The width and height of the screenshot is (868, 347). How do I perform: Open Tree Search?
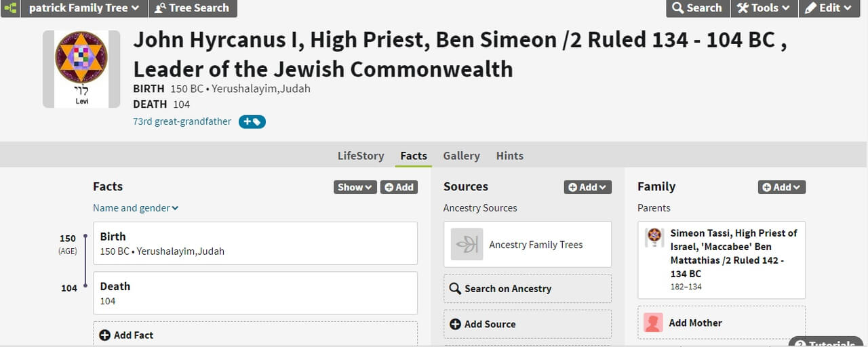tap(192, 8)
